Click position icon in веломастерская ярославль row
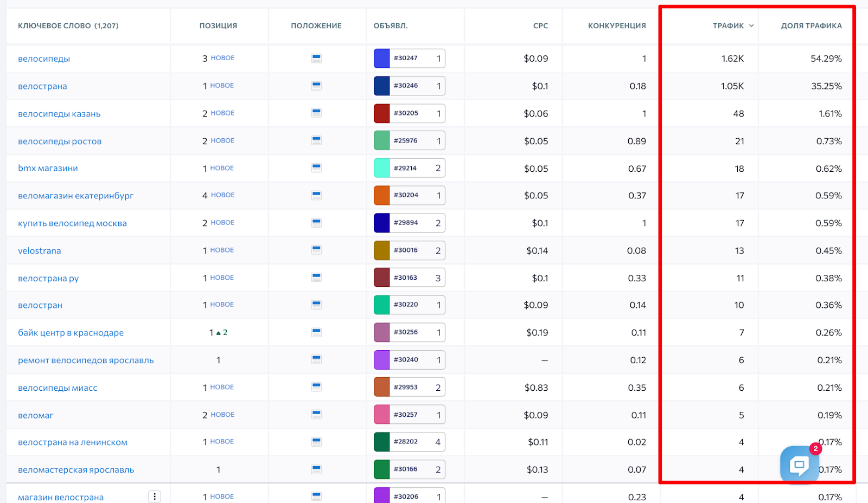This screenshot has height=503, width=868. click(x=316, y=469)
